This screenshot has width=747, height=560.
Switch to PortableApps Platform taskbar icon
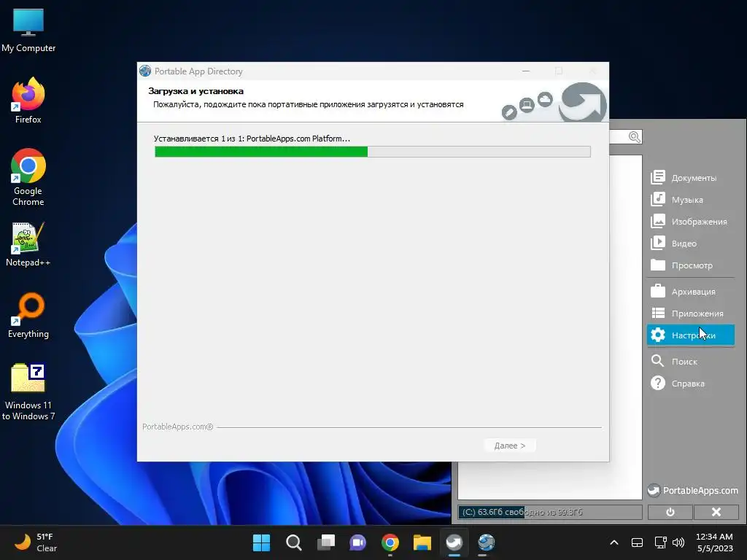click(x=454, y=542)
